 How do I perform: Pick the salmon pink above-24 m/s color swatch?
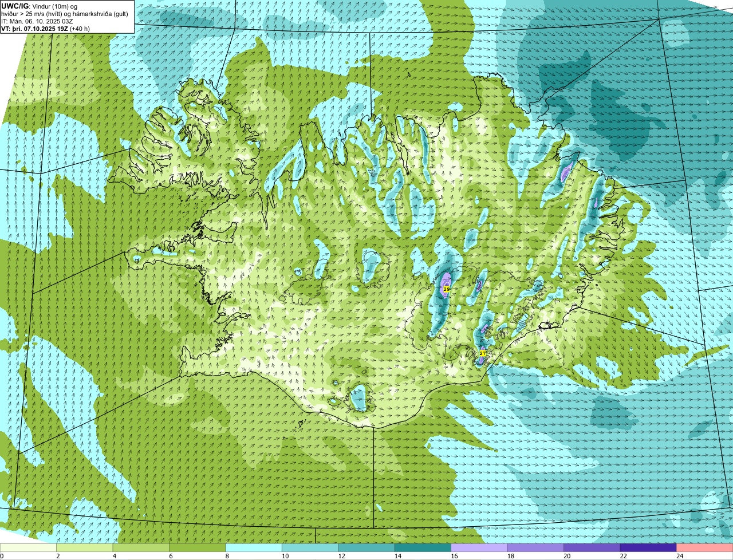(706, 548)
